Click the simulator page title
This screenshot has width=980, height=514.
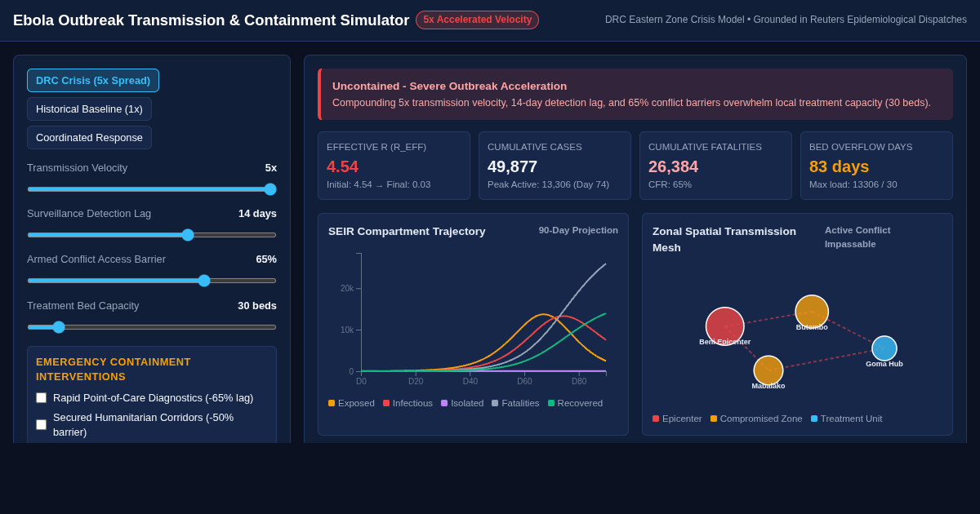[x=211, y=20]
